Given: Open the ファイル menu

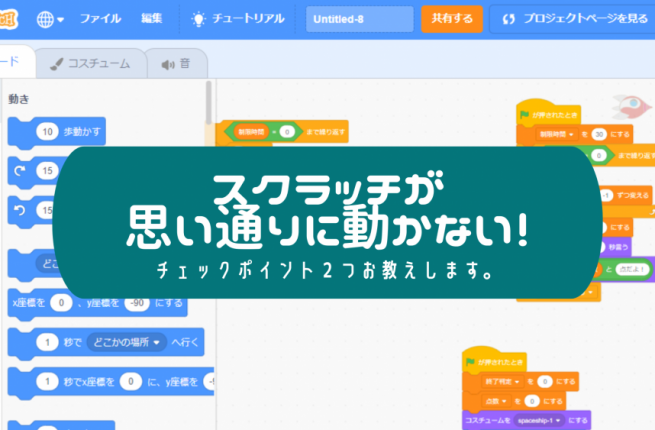Looking at the screenshot, I should (100, 19).
